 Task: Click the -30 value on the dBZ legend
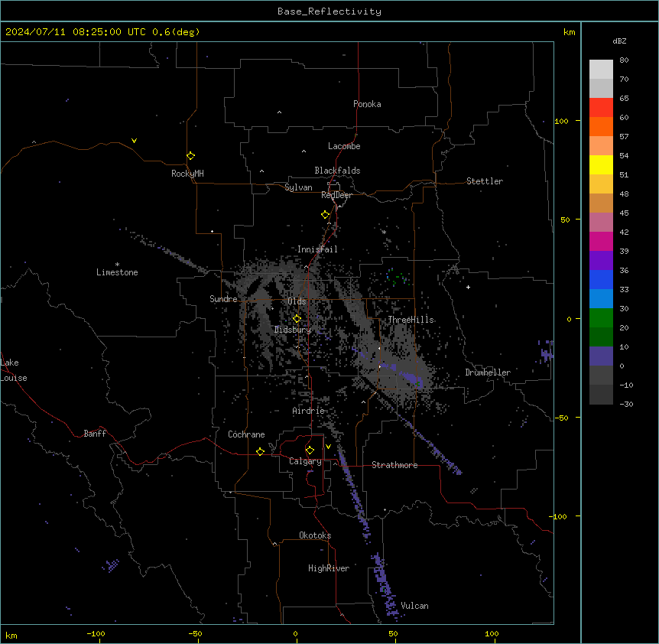point(626,405)
